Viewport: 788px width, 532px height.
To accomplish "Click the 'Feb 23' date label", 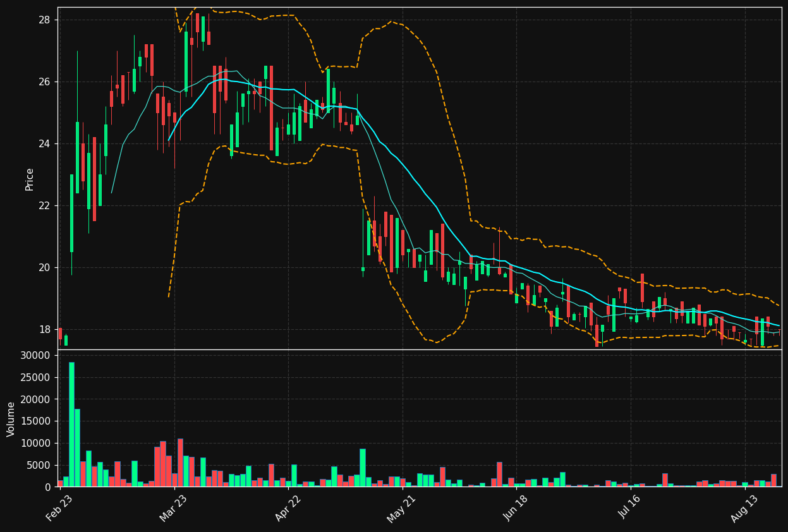I will (59, 509).
